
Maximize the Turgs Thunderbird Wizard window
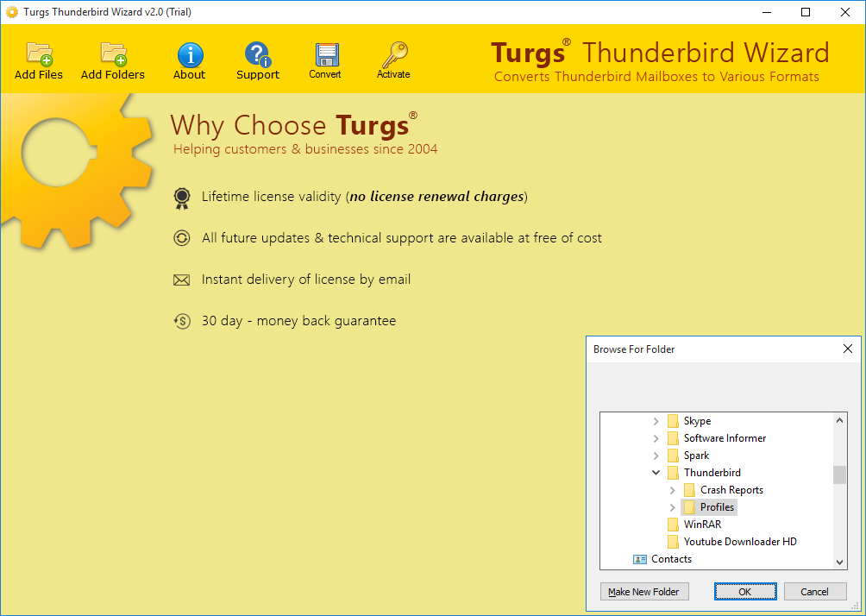pos(806,12)
